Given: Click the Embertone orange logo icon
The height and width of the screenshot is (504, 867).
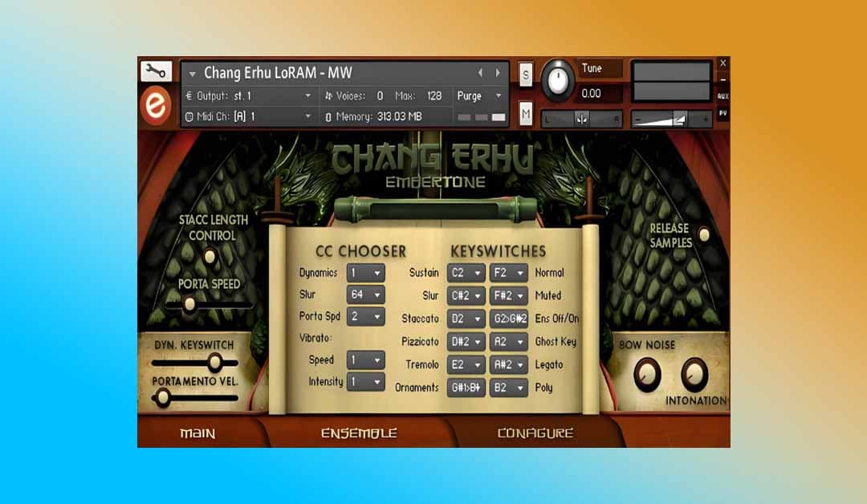Looking at the screenshot, I should (156, 106).
